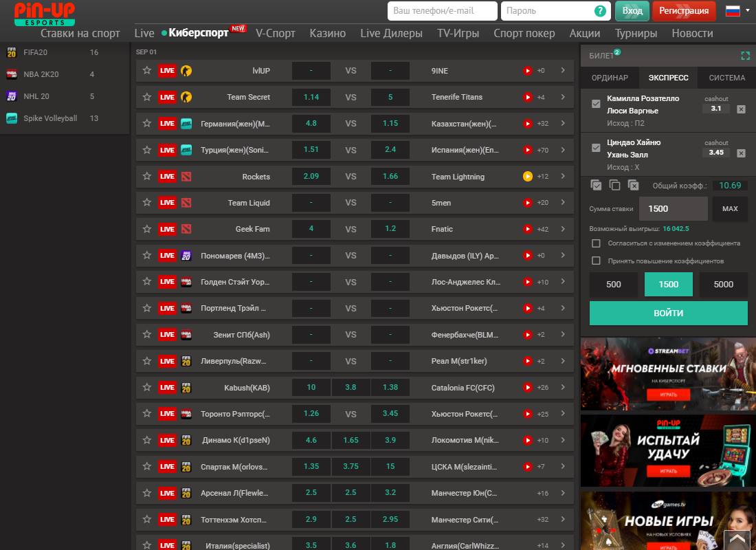Enable 'Согласиться с изменением коэффициента' checkbox
This screenshot has height=550, width=756.
596,243
